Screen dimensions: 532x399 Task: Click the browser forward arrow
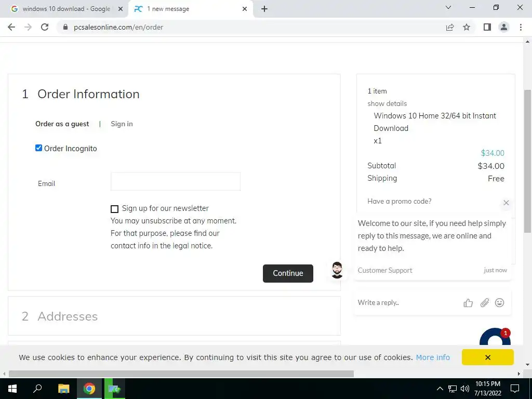(x=28, y=27)
